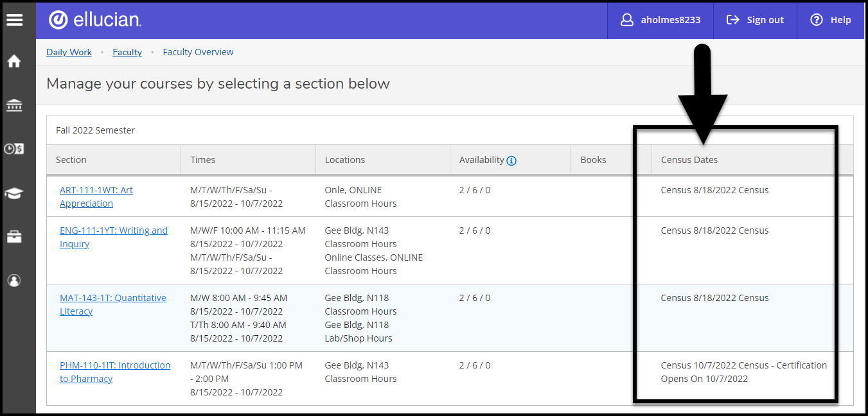Click the Availability info icon
This screenshot has height=416, width=868.
(512, 160)
